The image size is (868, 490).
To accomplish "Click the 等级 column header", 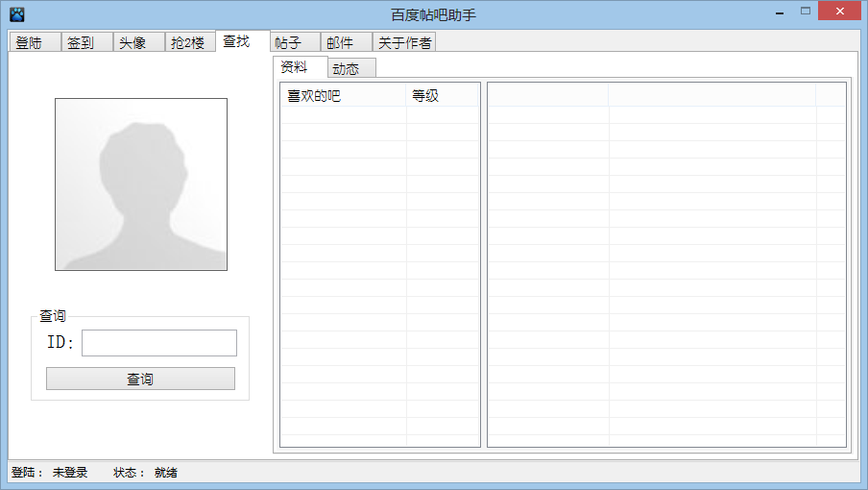I will tap(442, 95).
